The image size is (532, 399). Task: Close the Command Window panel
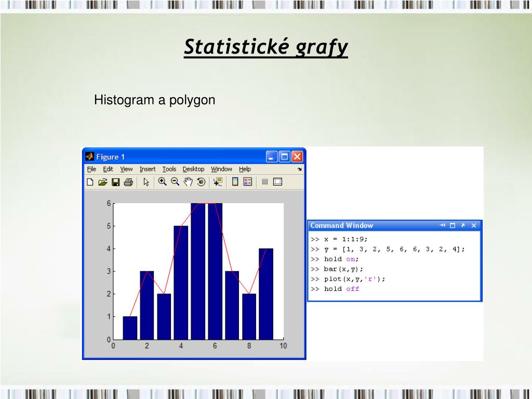[474, 225]
